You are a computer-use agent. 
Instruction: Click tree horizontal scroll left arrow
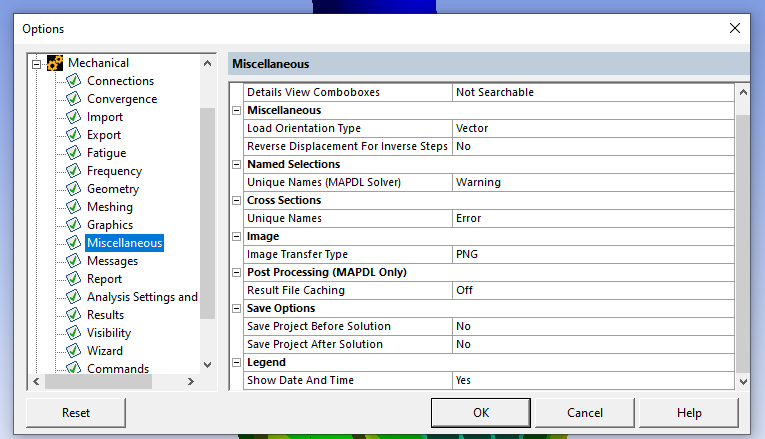pos(36,381)
